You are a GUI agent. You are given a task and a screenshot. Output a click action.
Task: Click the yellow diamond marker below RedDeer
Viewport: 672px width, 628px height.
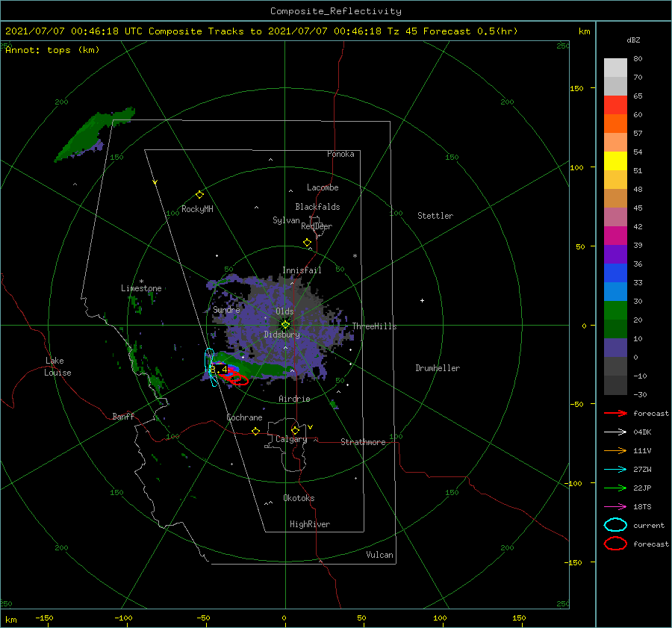point(308,243)
